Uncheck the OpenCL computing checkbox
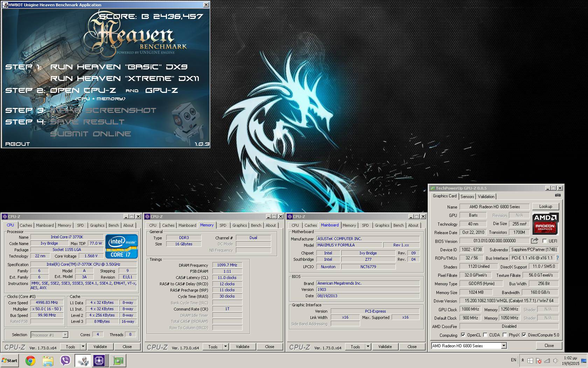The image size is (588, 368). point(463,335)
